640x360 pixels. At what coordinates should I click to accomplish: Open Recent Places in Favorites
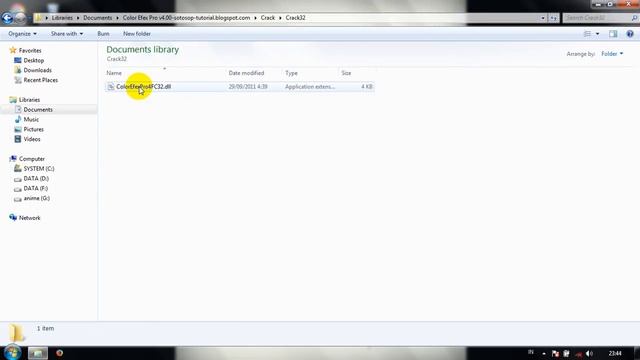[41, 80]
